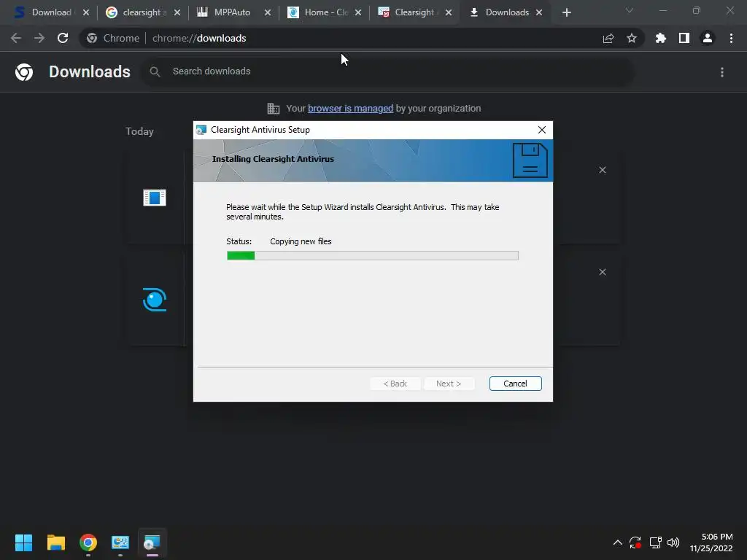Remove second download item from list

[x=602, y=272]
